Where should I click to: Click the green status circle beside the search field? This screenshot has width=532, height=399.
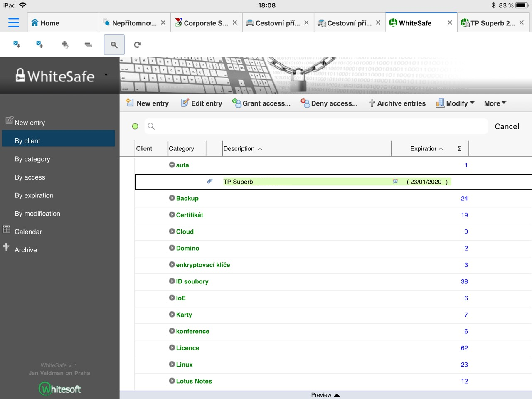[135, 126]
